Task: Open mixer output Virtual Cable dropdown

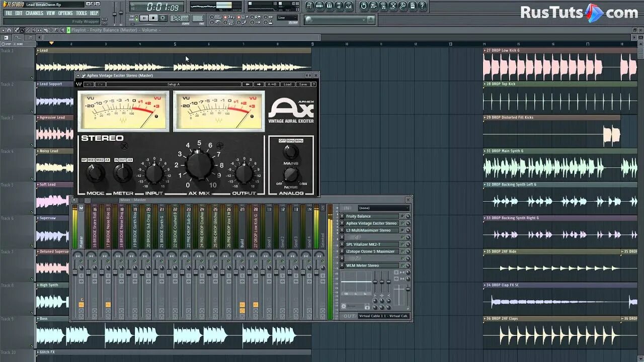Action: 384,316
